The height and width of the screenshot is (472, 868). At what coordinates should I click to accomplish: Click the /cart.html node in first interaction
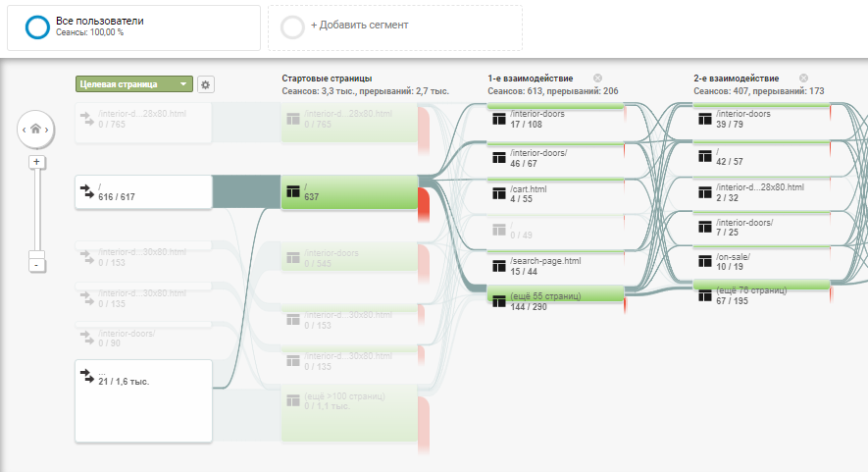(x=555, y=192)
